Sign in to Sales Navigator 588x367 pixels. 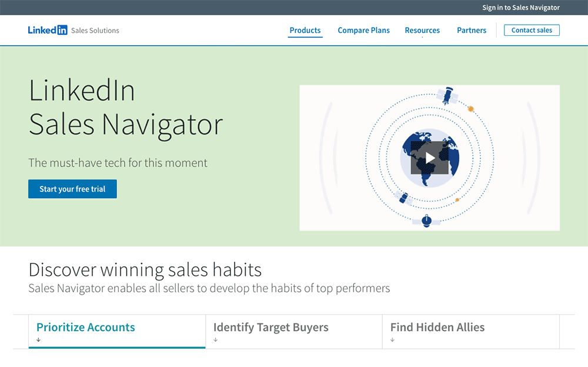coord(520,8)
